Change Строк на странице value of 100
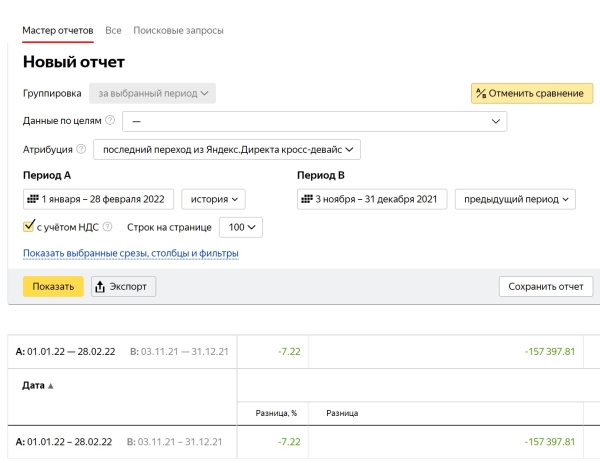 [240, 227]
